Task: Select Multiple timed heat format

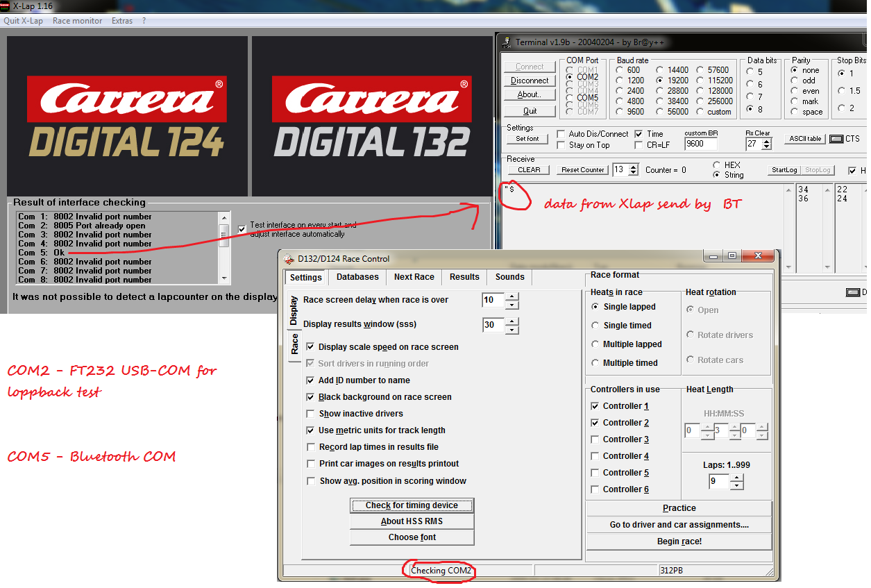Action: 595,363
